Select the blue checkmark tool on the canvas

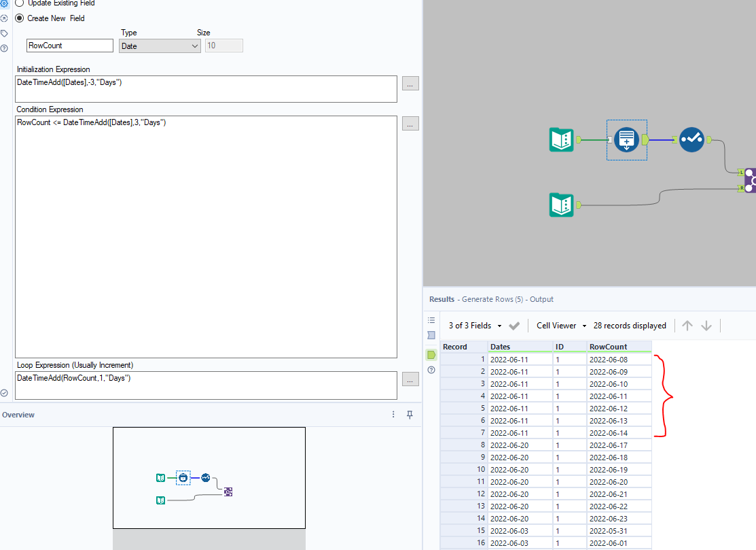pyautogui.click(x=691, y=139)
